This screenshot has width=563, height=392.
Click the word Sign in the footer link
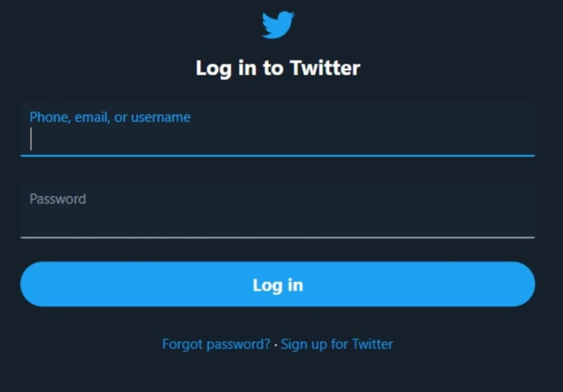[x=294, y=344]
